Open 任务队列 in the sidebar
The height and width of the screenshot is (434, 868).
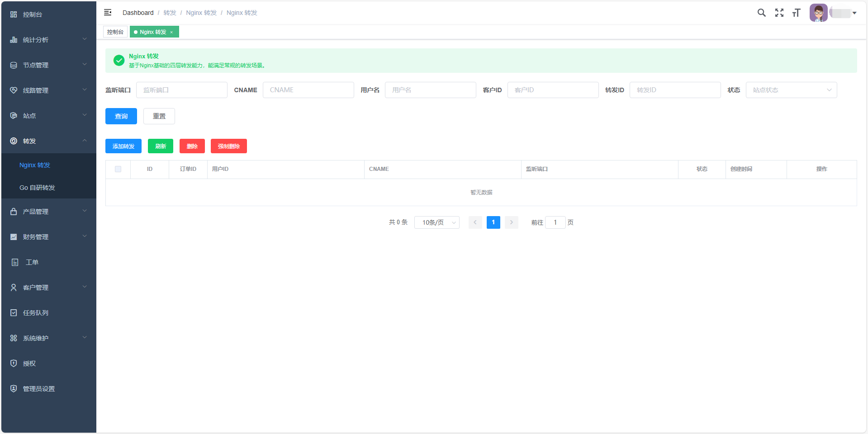(35, 313)
